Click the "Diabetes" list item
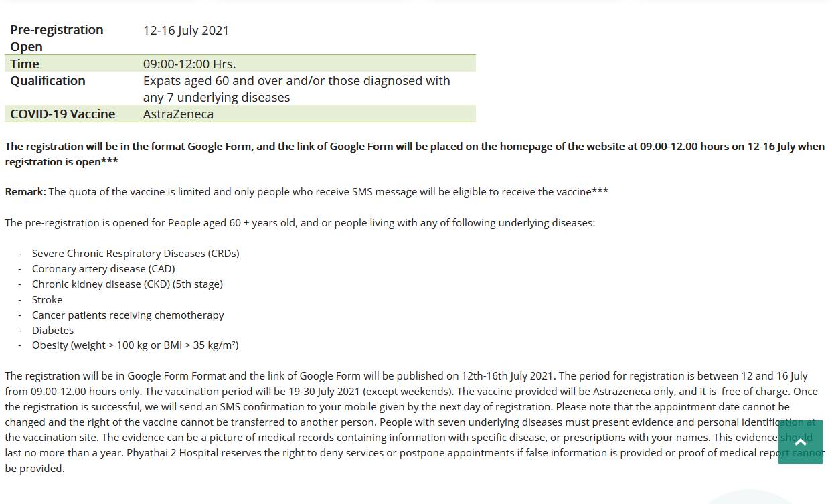832x504 pixels. pyautogui.click(x=53, y=331)
